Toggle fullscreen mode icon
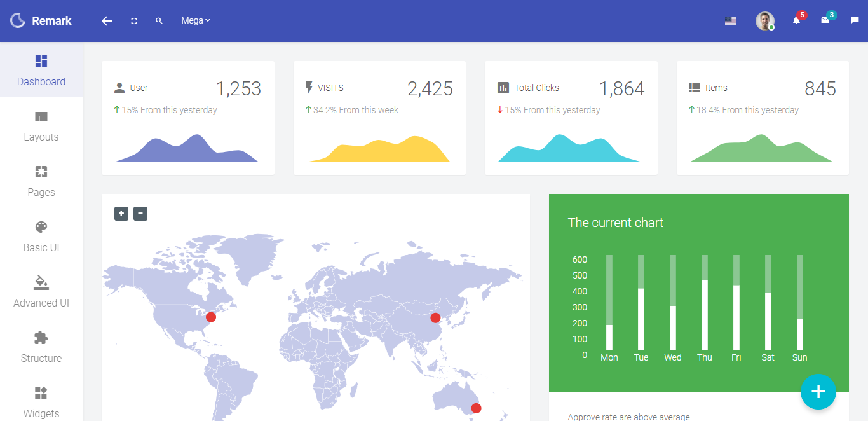The height and width of the screenshot is (421, 868). (x=134, y=21)
